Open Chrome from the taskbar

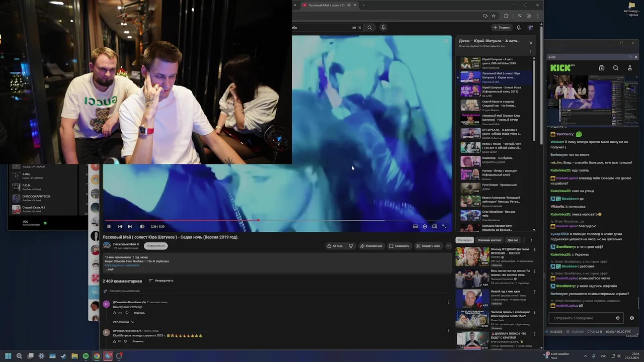pyautogui.click(x=97, y=356)
